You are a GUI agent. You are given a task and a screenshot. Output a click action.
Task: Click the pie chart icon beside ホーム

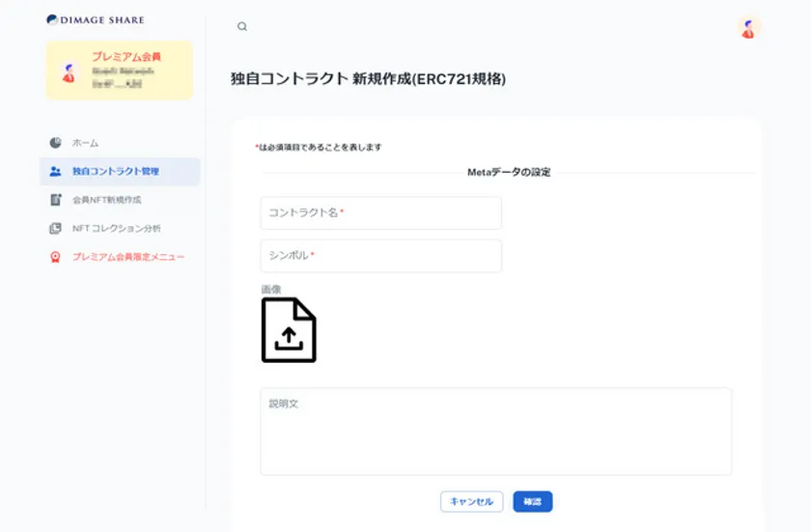click(x=56, y=143)
